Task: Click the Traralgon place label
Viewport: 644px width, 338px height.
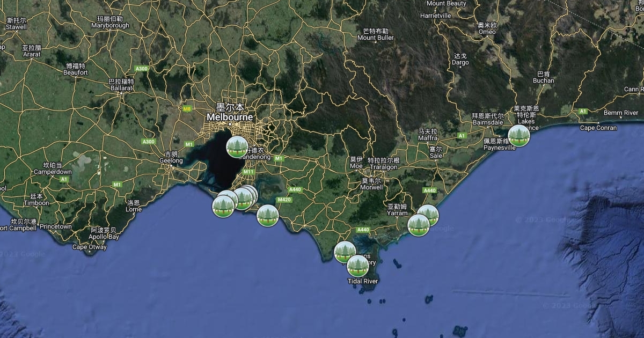Action: click(x=383, y=167)
